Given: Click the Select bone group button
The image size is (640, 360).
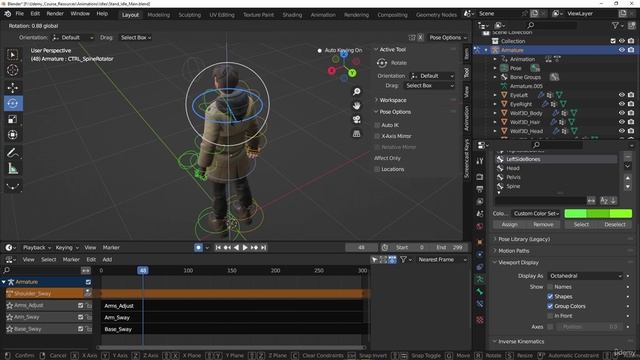Looking at the screenshot, I should (x=581, y=224).
